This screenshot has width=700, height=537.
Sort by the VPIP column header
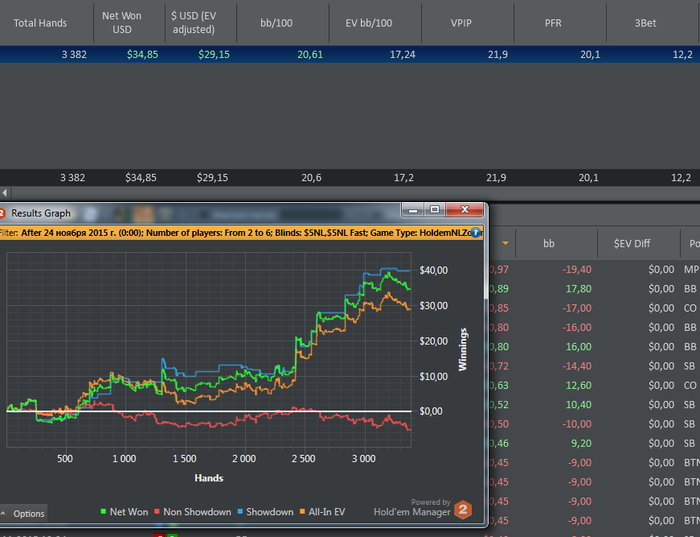[467, 23]
